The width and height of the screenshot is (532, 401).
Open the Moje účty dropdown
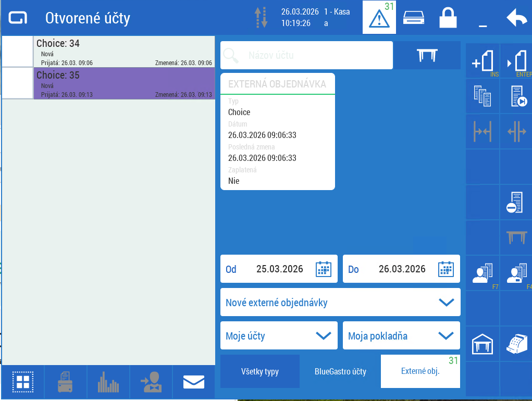pyautogui.click(x=279, y=335)
